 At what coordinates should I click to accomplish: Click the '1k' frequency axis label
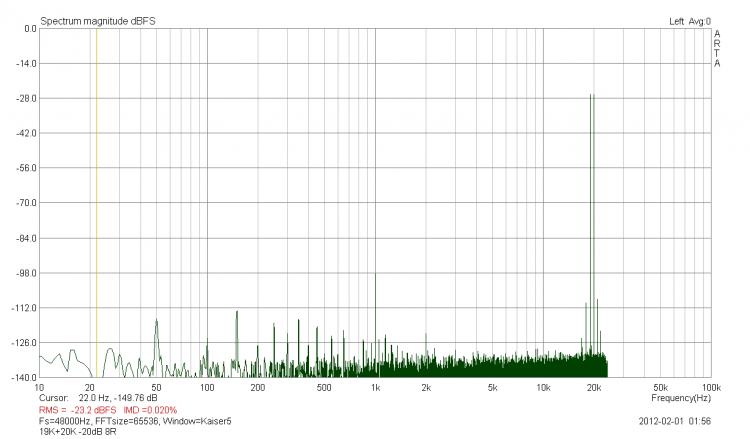(375, 387)
